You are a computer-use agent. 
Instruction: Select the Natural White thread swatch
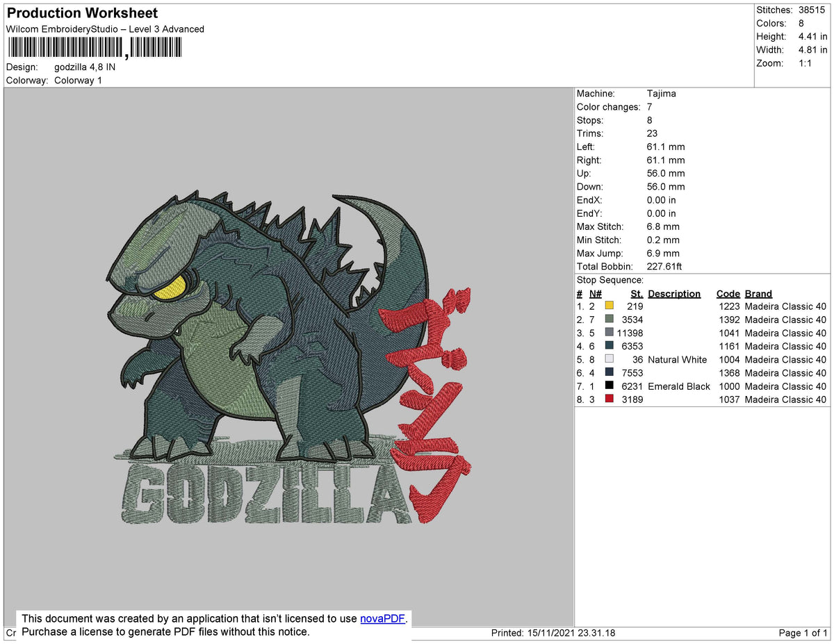(x=610, y=359)
